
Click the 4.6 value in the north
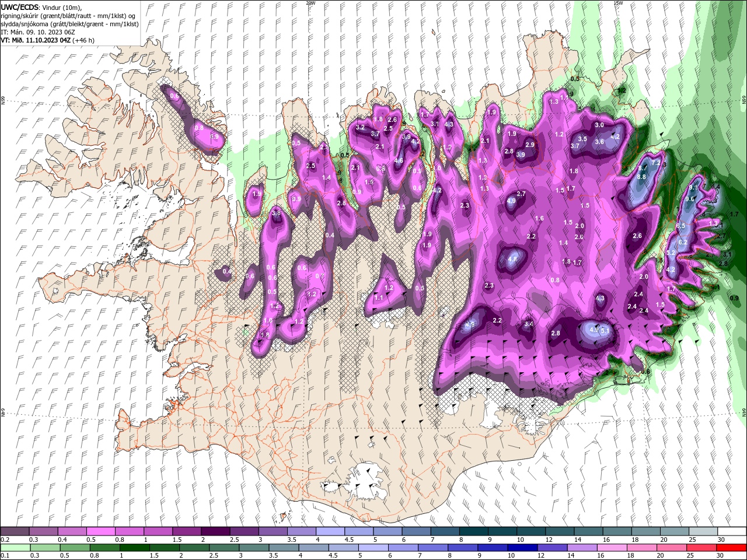tap(399, 161)
